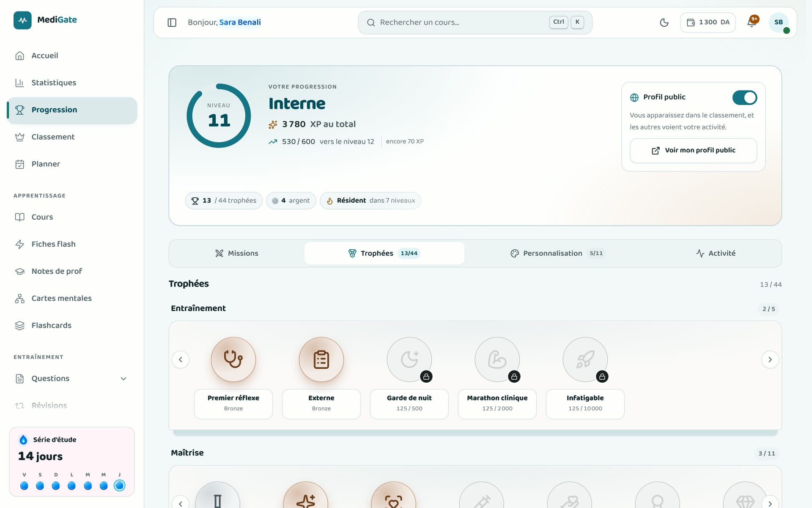Open Notes de prof section
The height and width of the screenshot is (508, 812).
(x=72, y=271)
